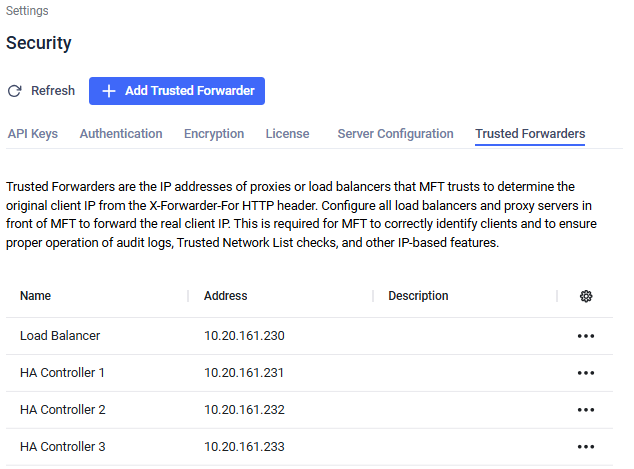The width and height of the screenshot is (634, 469).
Task: Select the Trusted Forwarders tab
Action: [x=530, y=134]
